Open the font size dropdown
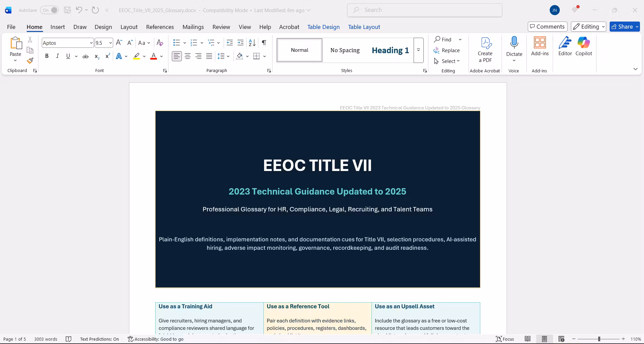 pos(110,43)
